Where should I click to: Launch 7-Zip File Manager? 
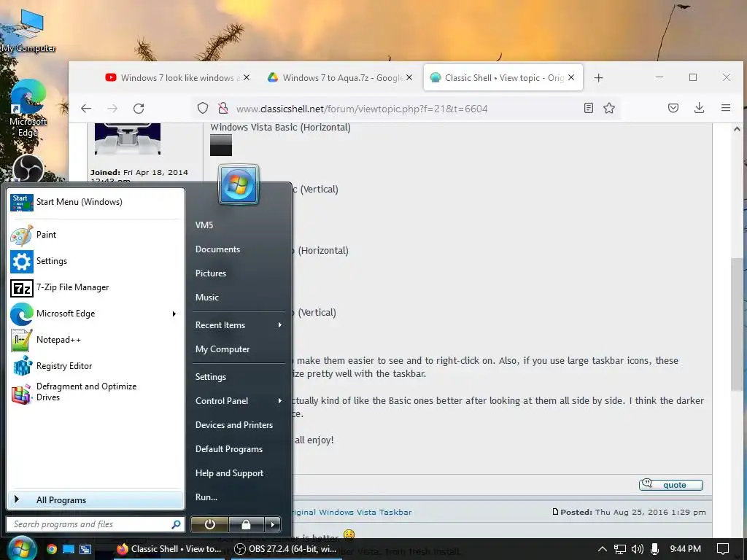tap(96, 287)
